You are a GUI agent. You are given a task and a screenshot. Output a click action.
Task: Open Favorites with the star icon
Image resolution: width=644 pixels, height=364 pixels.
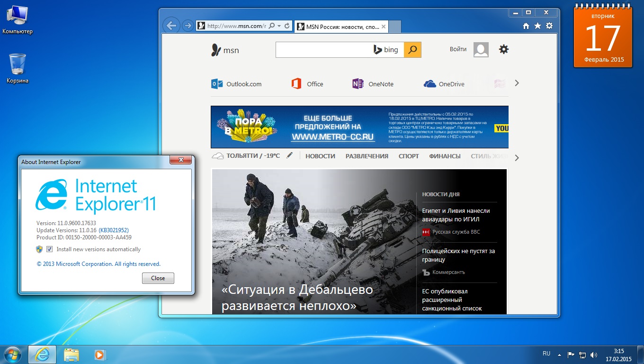coord(537,26)
